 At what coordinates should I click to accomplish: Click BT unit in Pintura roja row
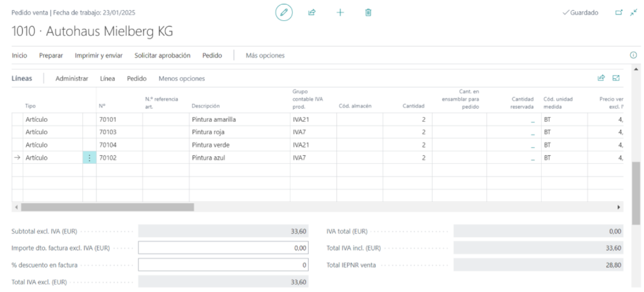pos(547,132)
